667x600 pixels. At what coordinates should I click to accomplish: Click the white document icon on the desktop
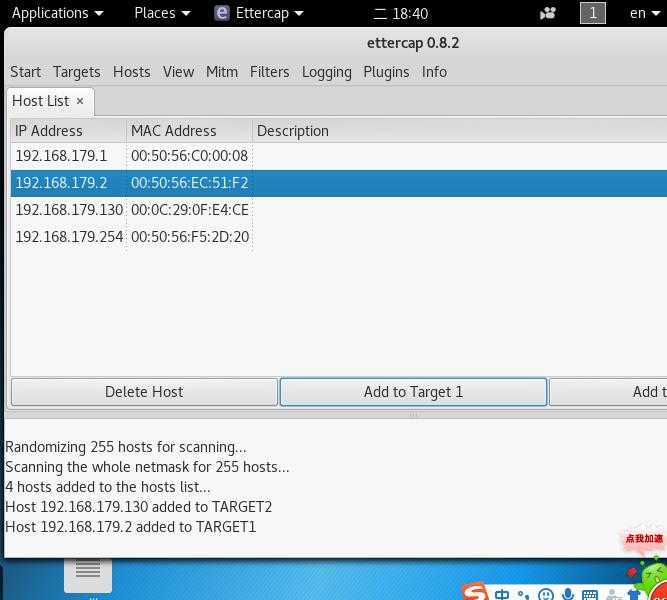(x=88, y=575)
